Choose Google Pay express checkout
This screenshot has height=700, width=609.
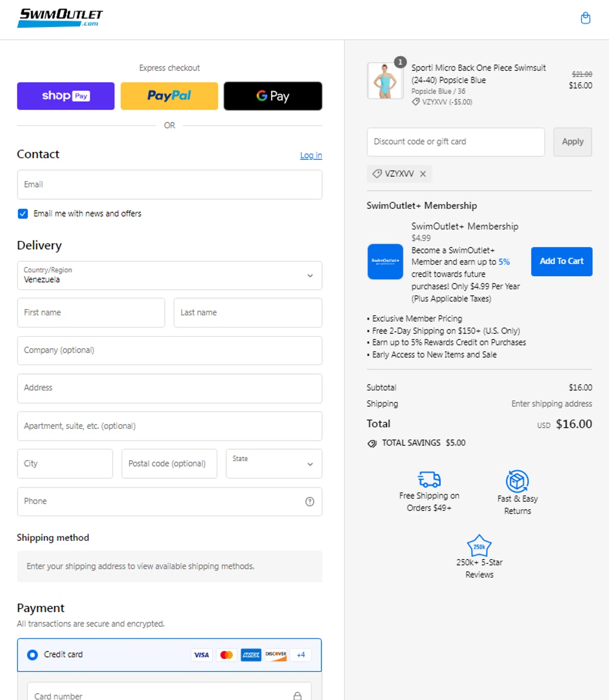273,96
